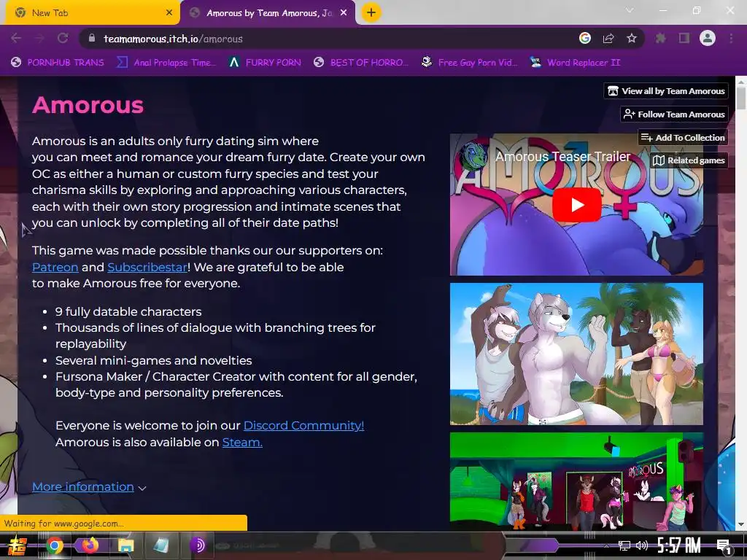Viewport: 747px width, 560px height.
Task: Close the New Tab tab
Action: [169, 13]
